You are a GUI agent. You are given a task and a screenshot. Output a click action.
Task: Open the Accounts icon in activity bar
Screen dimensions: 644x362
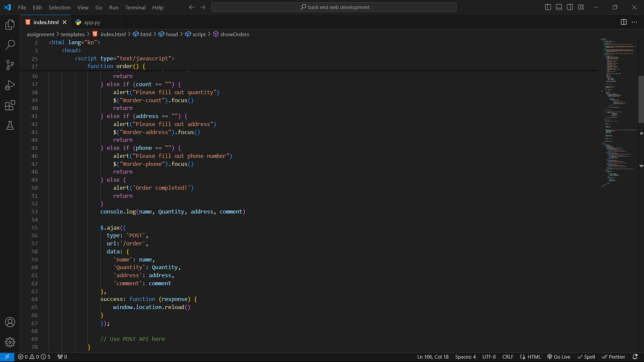click(x=10, y=322)
